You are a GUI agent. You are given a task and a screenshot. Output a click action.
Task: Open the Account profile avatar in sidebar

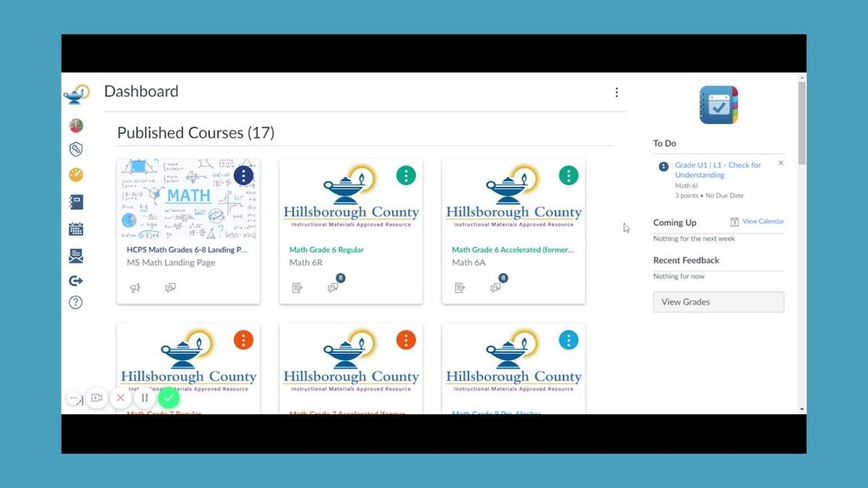pos(76,126)
